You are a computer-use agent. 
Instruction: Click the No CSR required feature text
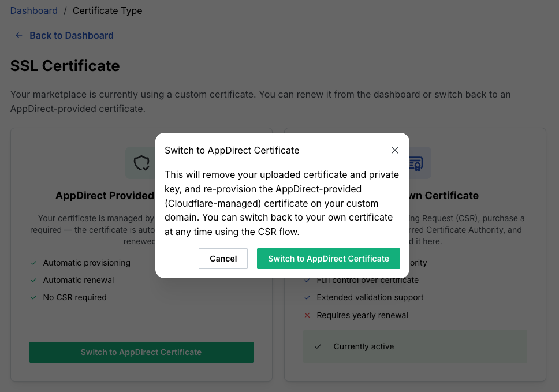[x=75, y=297]
